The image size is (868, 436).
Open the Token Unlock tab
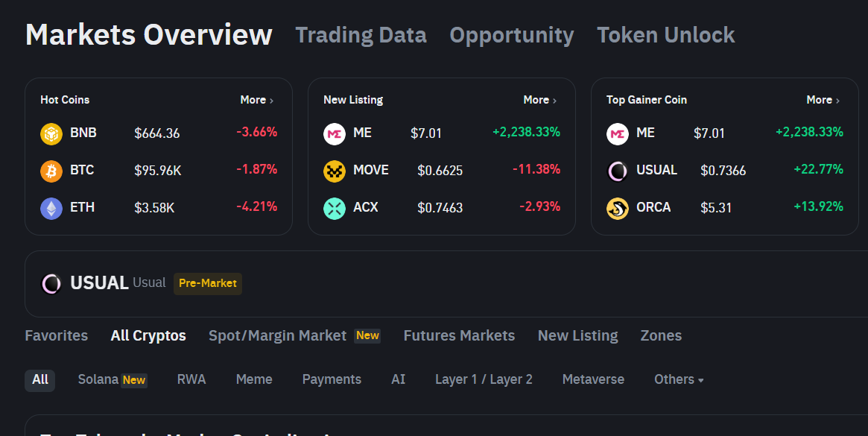point(666,36)
